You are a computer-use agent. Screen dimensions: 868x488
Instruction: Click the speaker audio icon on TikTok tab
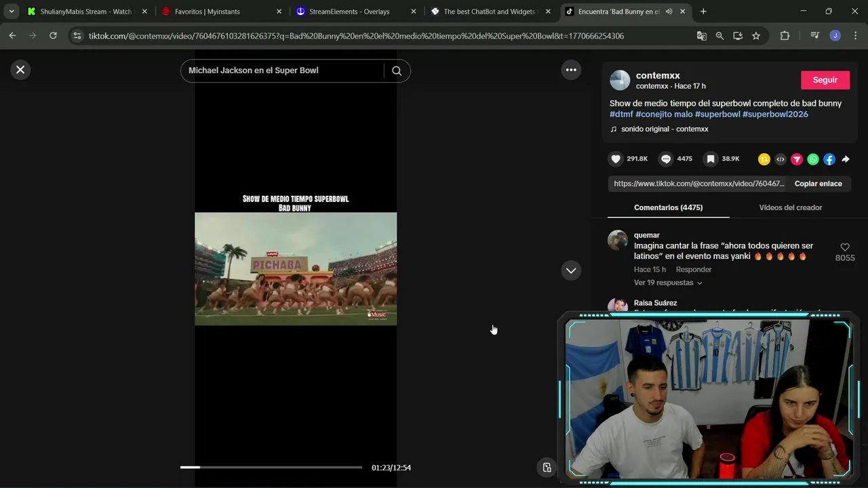tap(669, 12)
